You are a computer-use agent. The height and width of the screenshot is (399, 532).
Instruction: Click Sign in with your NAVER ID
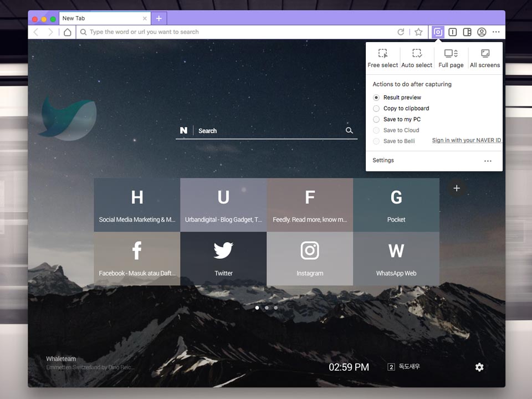click(x=466, y=141)
